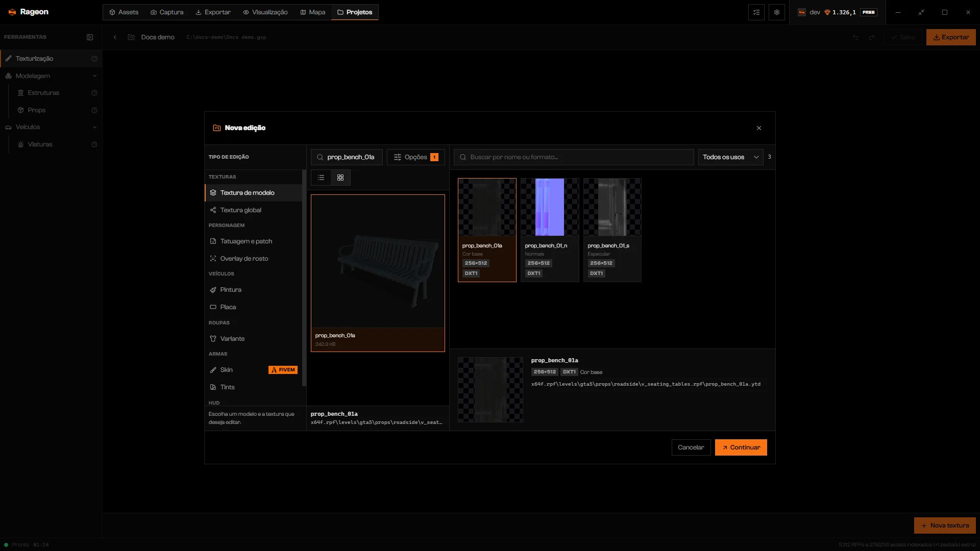The image size is (980, 551).
Task: Click the undo arrow icon
Action: coord(855,37)
